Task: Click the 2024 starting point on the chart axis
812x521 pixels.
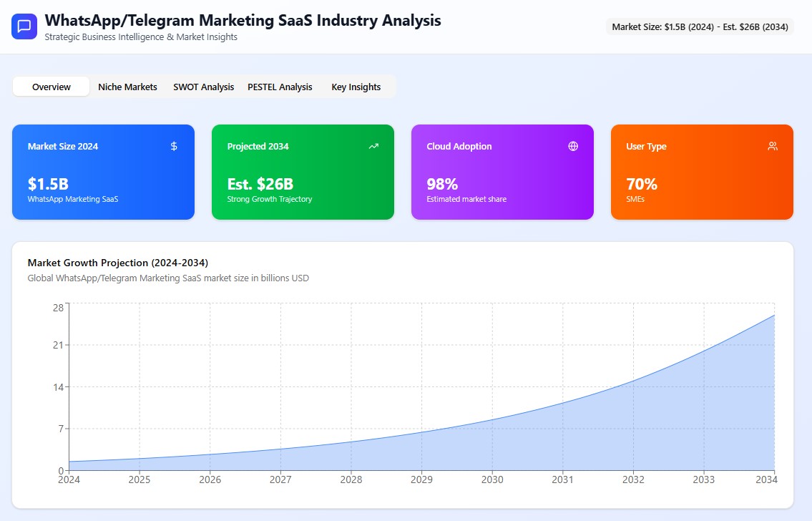Action: (x=69, y=479)
